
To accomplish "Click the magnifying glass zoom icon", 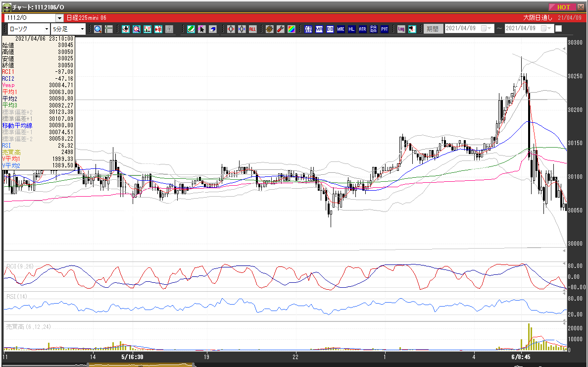I will [x=98, y=29].
